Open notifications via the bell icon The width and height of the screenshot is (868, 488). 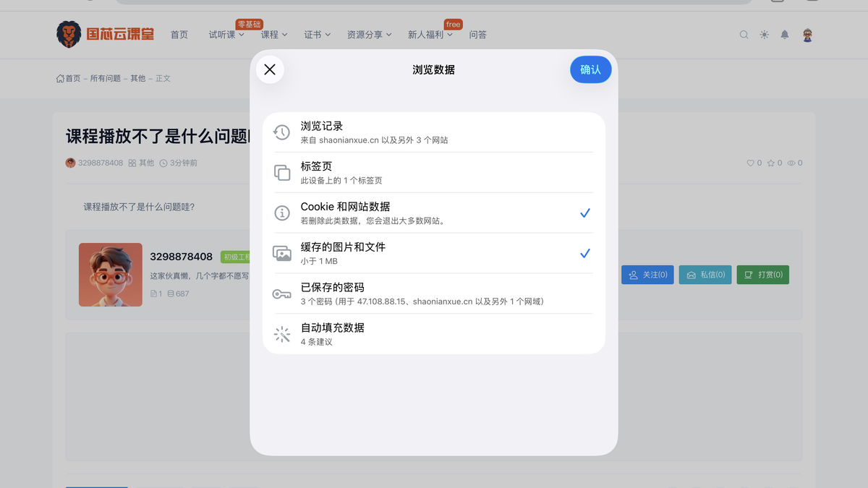tap(784, 34)
